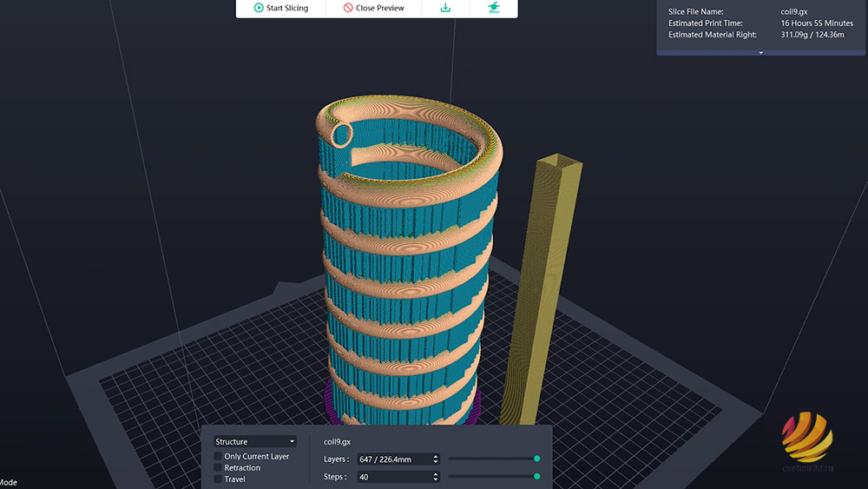Image resolution: width=868 pixels, height=489 pixels.
Task: Open the Structure view mode dropdown
Action: 254,441
